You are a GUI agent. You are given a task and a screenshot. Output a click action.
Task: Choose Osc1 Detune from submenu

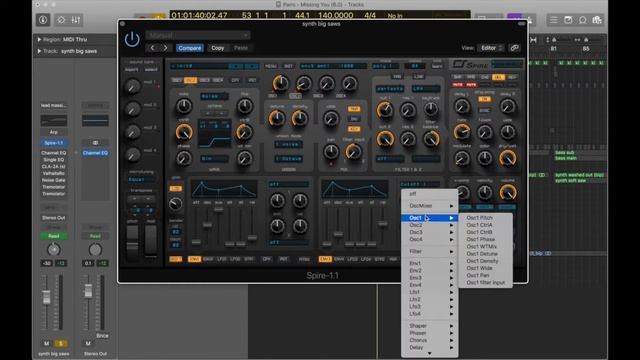tap(486, 254)
